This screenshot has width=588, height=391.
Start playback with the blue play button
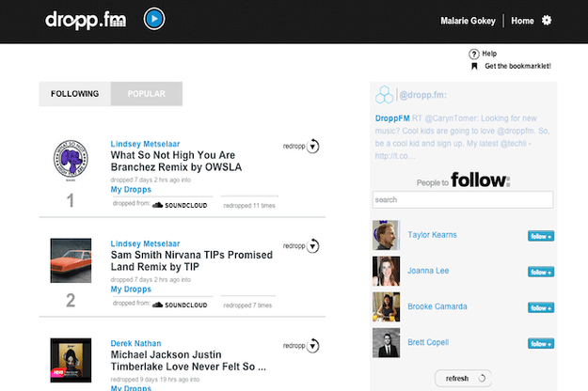(x=154, y=19)
